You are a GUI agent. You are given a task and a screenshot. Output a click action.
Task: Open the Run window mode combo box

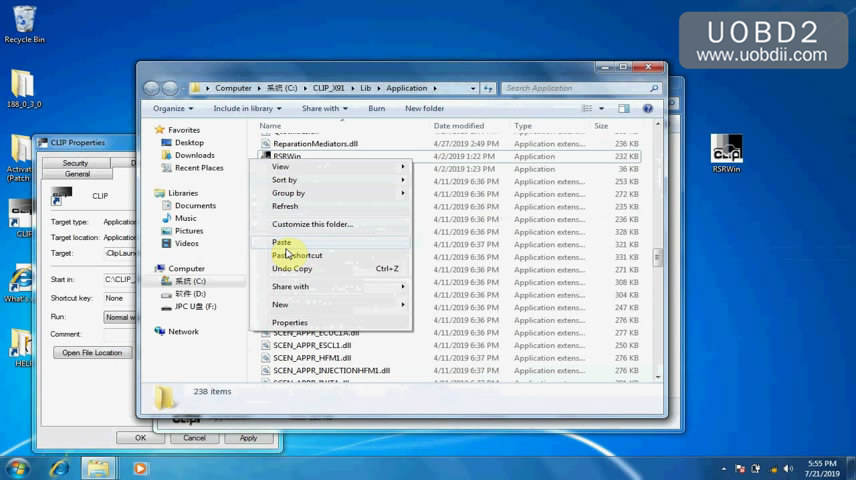pos(120,316)
